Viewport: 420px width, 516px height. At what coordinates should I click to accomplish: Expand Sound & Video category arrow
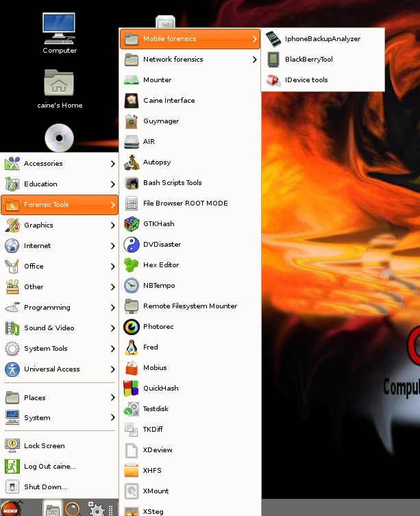pyautogui.click(x=112, y=328)
